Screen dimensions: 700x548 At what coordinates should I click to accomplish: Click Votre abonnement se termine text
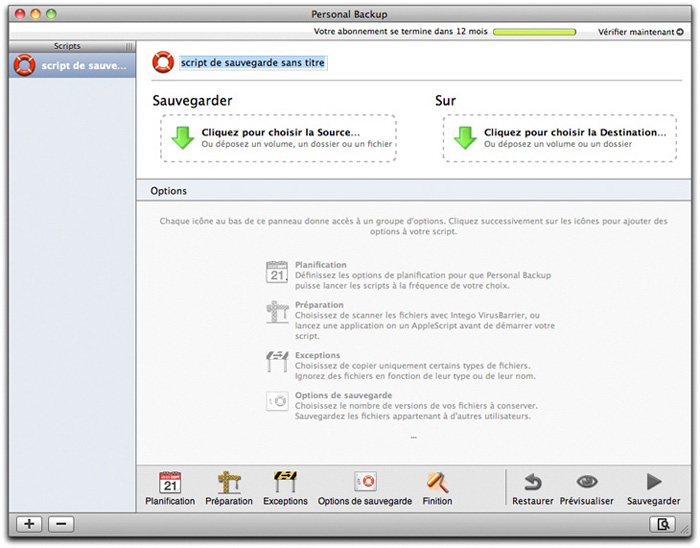(x=400, y=32)
